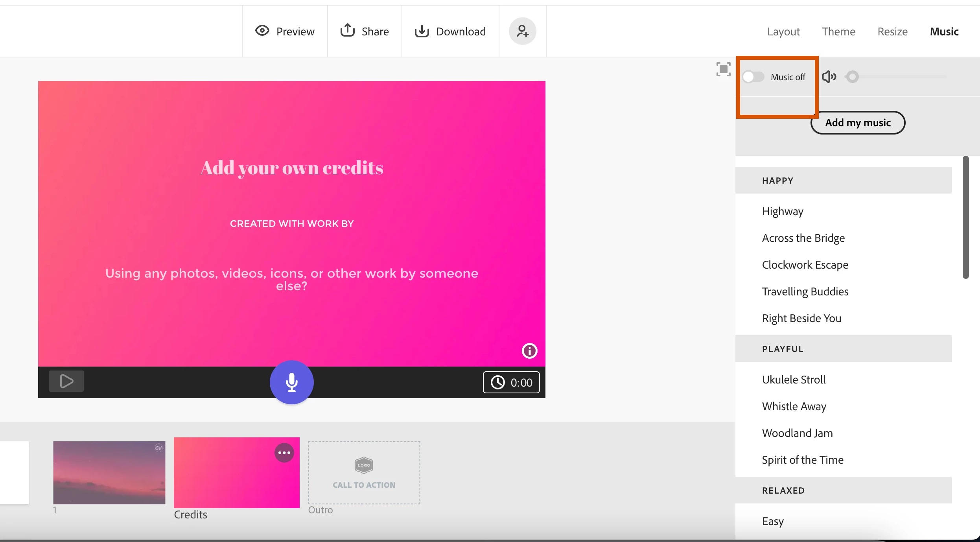The height and width of the screenshot is (542, 980).
Task: Open the Layout tab
Action: click(x=783, y=31)
